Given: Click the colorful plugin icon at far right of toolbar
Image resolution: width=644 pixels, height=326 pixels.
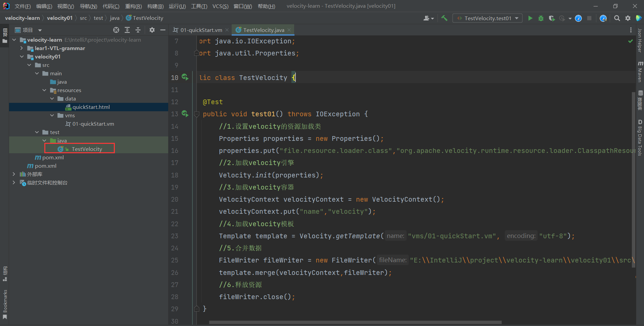Looking at the screenshot, I should [639, 18].
